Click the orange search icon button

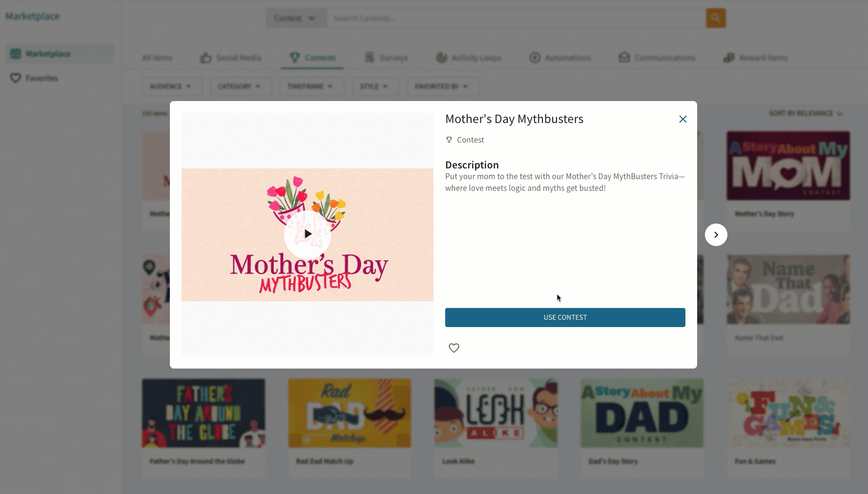coord(716,18)
